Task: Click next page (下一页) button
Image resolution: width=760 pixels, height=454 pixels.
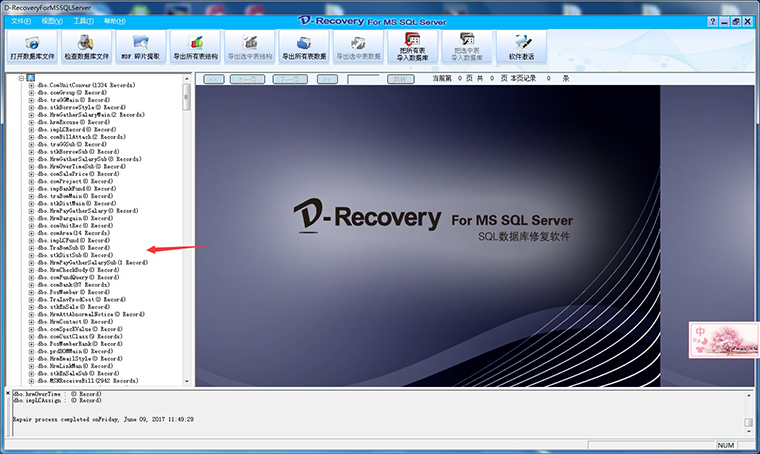Action: 290,79
